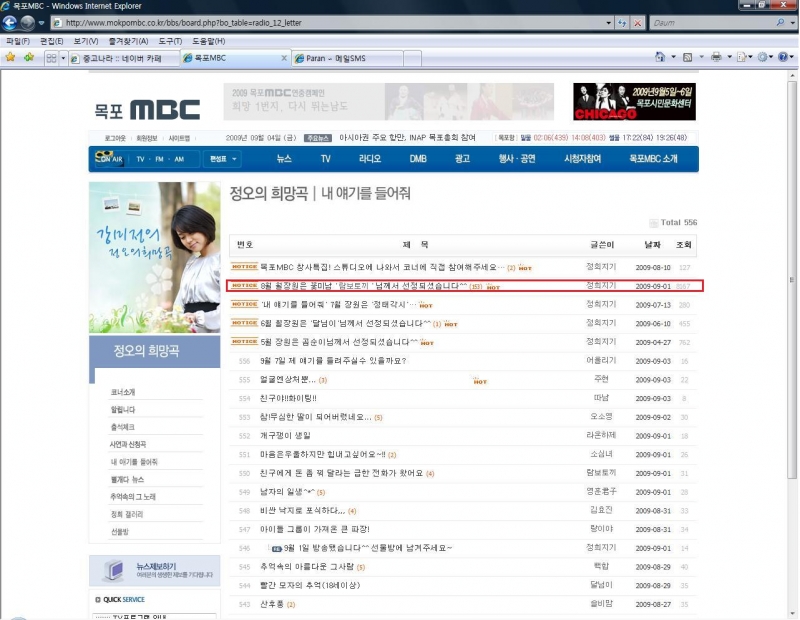Click the Print icon in command bar
The image size is (800, 620).
(715, 58)
